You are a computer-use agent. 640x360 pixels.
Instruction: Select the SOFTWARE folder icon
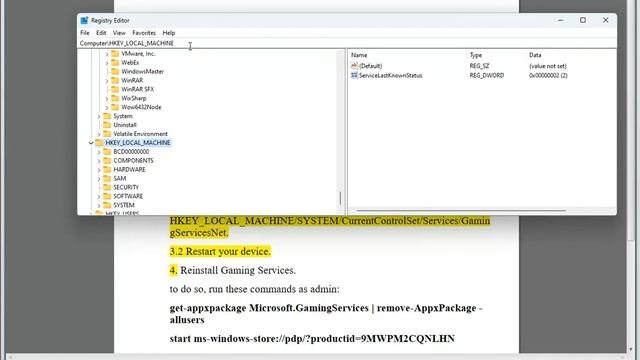click(x=107, y=196)
